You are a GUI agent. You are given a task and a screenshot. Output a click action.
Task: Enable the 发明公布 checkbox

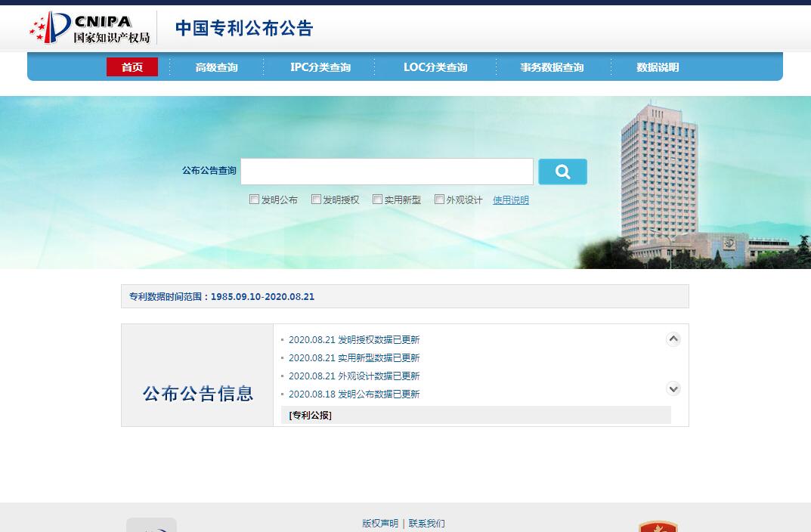point(255,199)
